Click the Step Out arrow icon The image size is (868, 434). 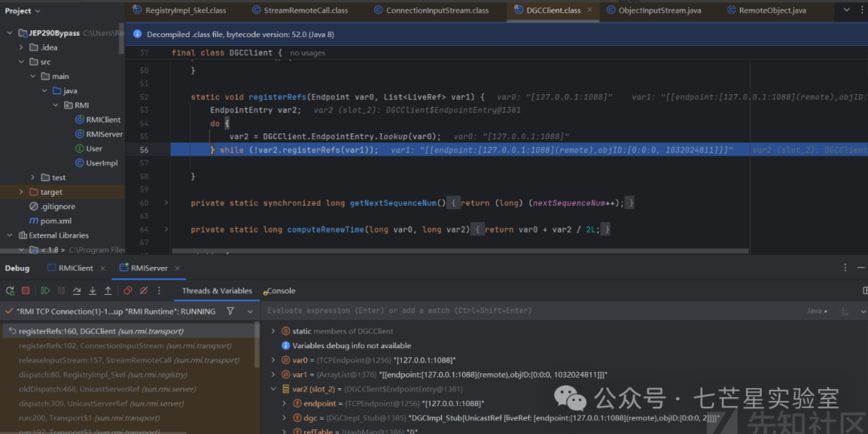108,290
